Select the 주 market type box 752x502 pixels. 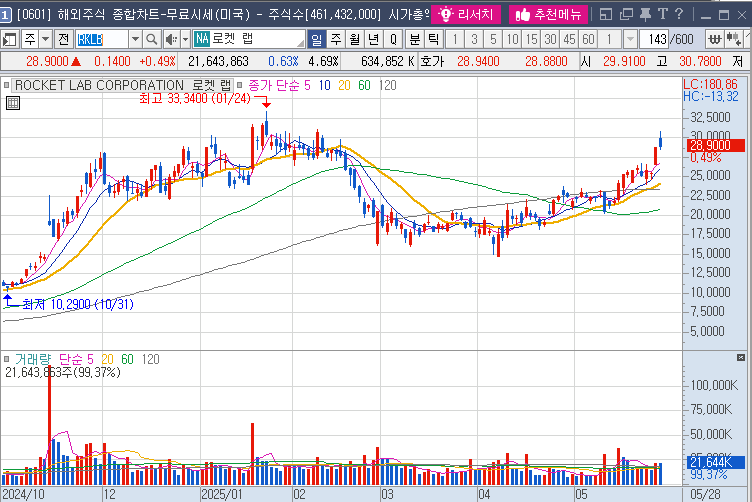pos(30,39)
